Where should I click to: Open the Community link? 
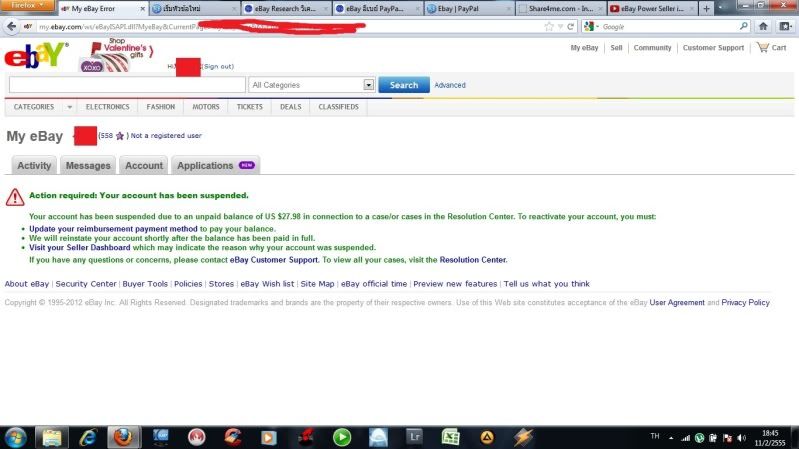click(652, 47)
